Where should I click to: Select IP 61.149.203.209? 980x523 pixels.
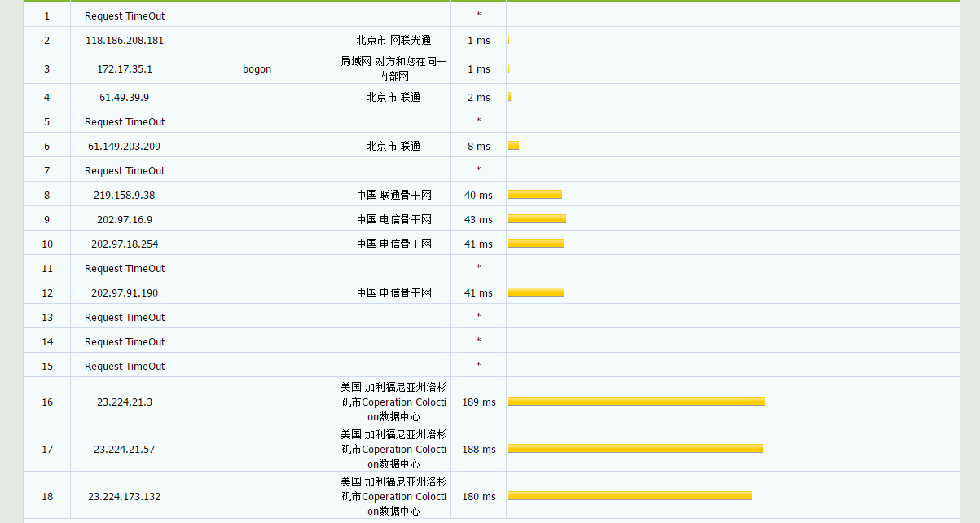click(125, 146)
